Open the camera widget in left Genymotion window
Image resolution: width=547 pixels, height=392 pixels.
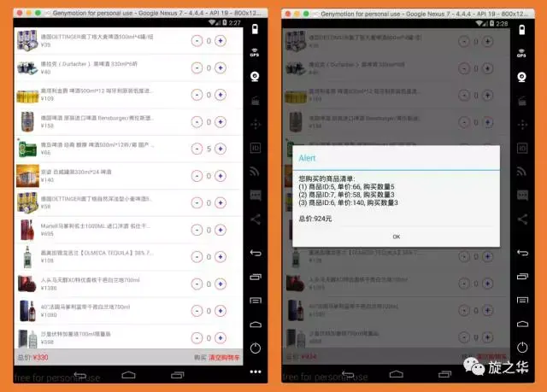[x=255, y=76]
